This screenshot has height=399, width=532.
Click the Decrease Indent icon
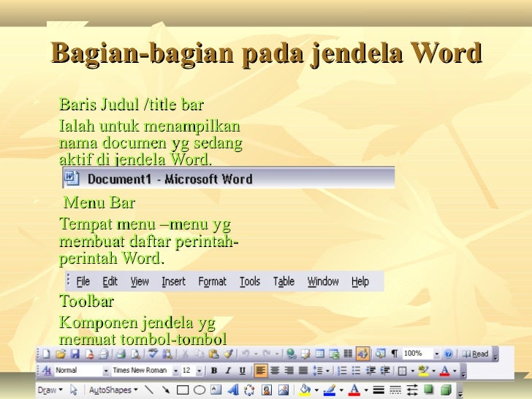tap(370, 370)
